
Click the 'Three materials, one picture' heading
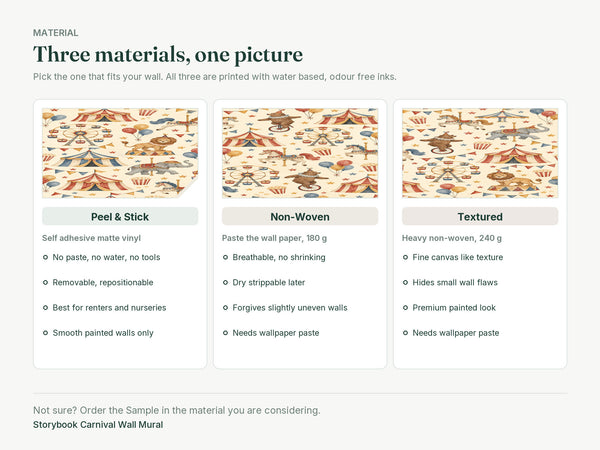[x=168, y=55]
